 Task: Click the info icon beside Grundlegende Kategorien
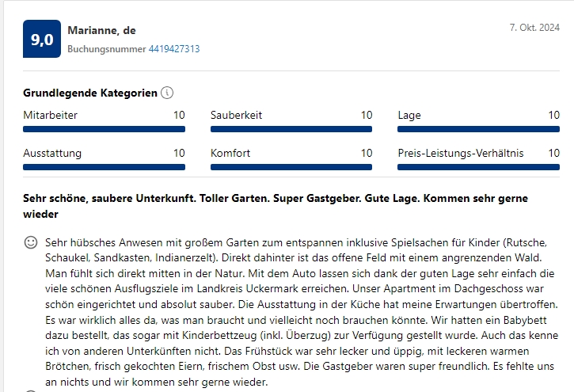point(167,93)
